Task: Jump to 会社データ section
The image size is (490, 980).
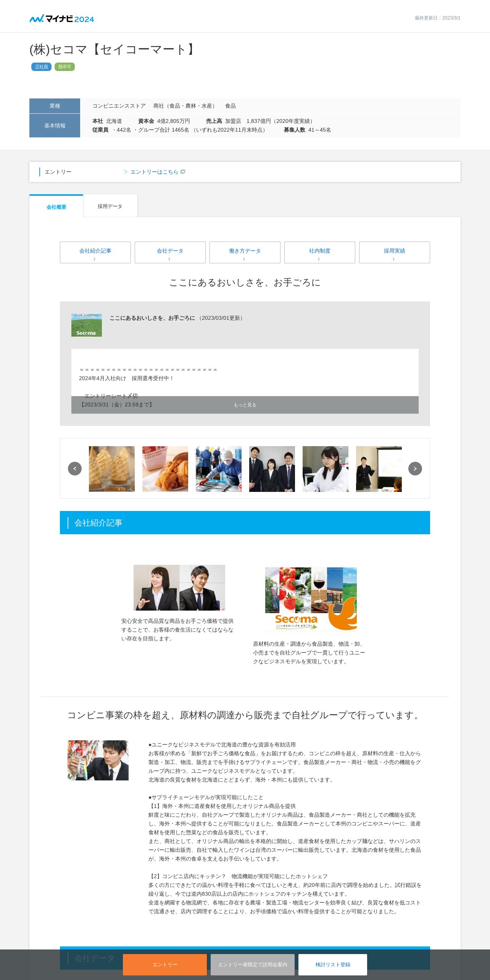Action: [x=170, y=252]
